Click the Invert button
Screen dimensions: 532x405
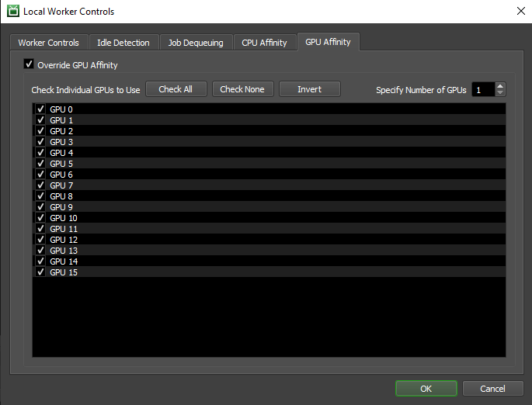309,89
